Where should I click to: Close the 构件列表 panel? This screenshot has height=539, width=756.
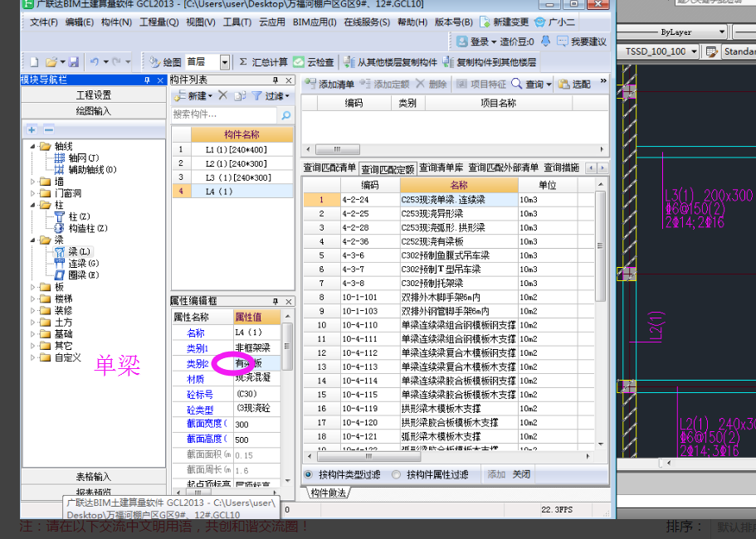click(288, 80)
